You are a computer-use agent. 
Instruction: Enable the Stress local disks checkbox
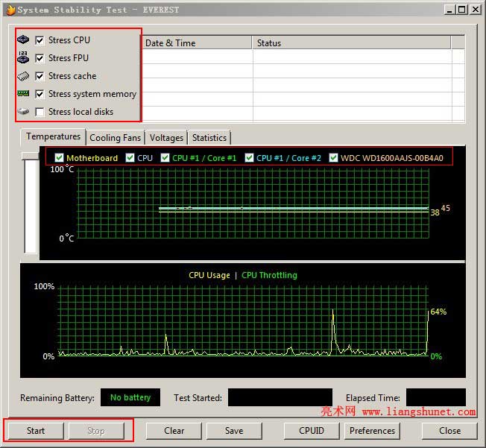click(x=40, y=112)
